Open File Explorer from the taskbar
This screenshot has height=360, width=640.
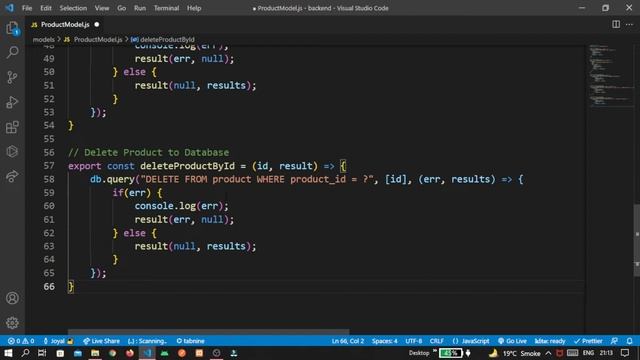(x=95, y=353)
